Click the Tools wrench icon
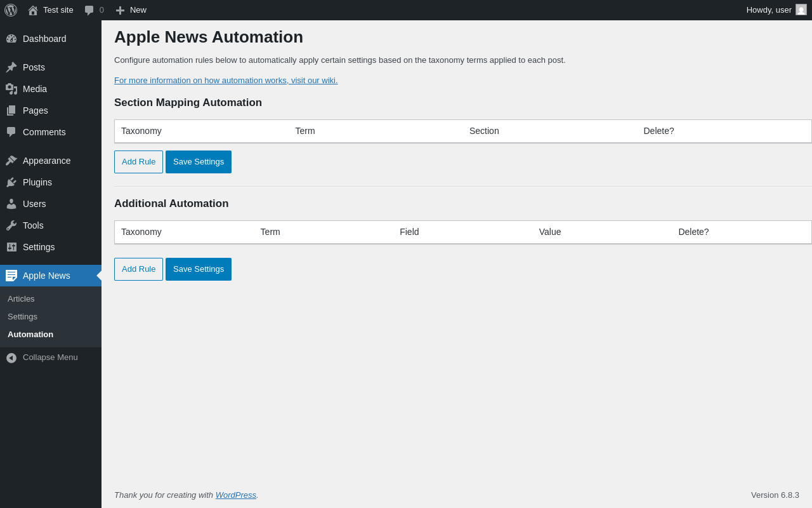 (x=11, y=225)
